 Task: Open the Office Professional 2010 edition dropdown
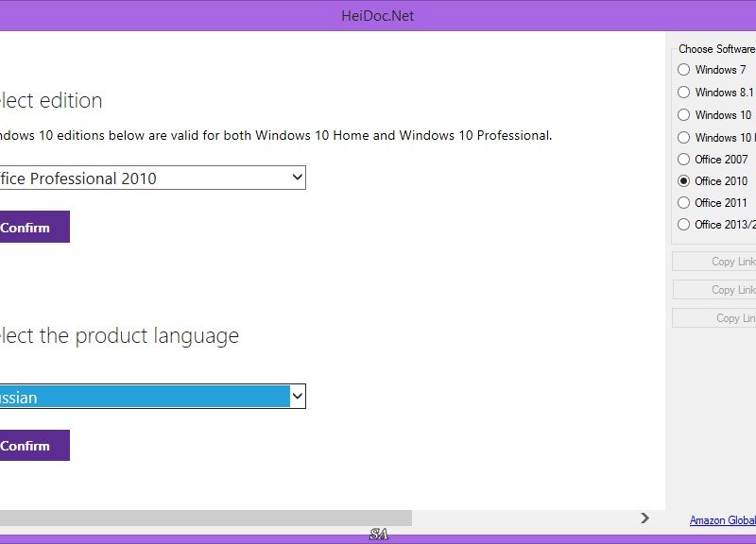152,178
